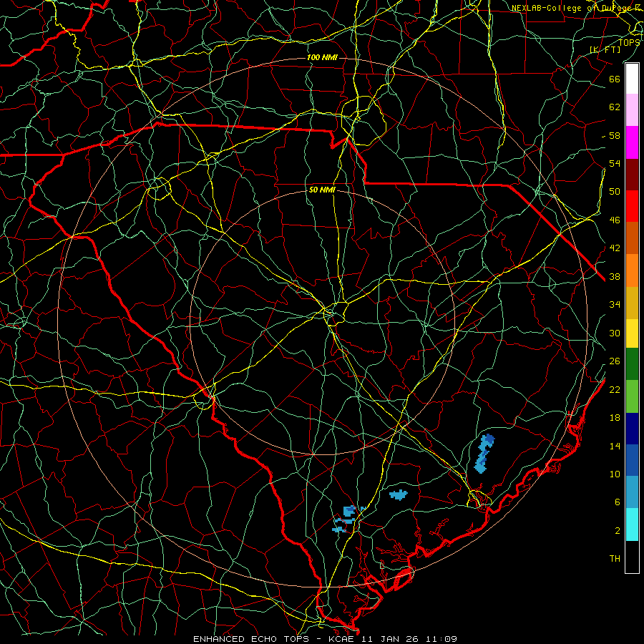The image size is (644, 644).
Task: Click the "[K FT]" units label
Action: pos(605,49)
